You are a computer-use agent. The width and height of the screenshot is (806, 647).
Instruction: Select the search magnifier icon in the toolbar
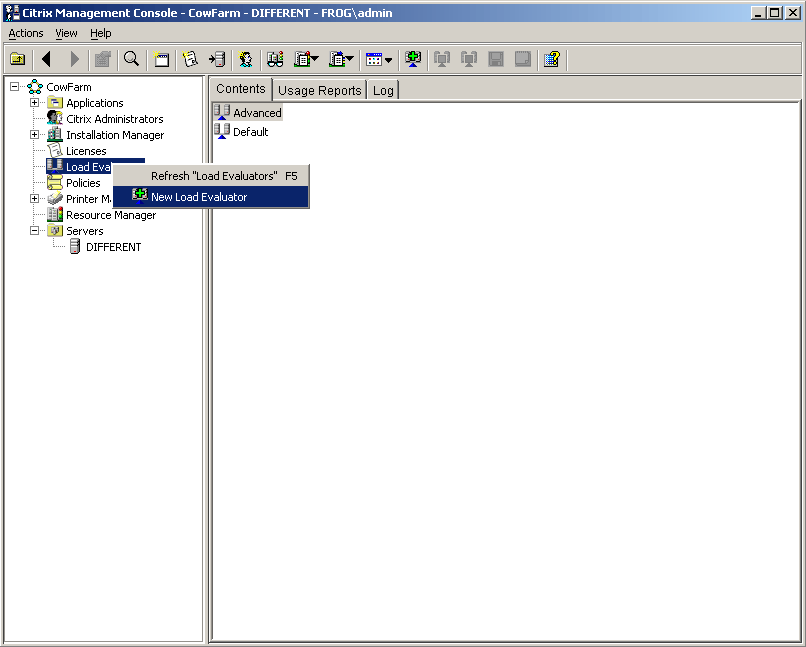point(131,59)
